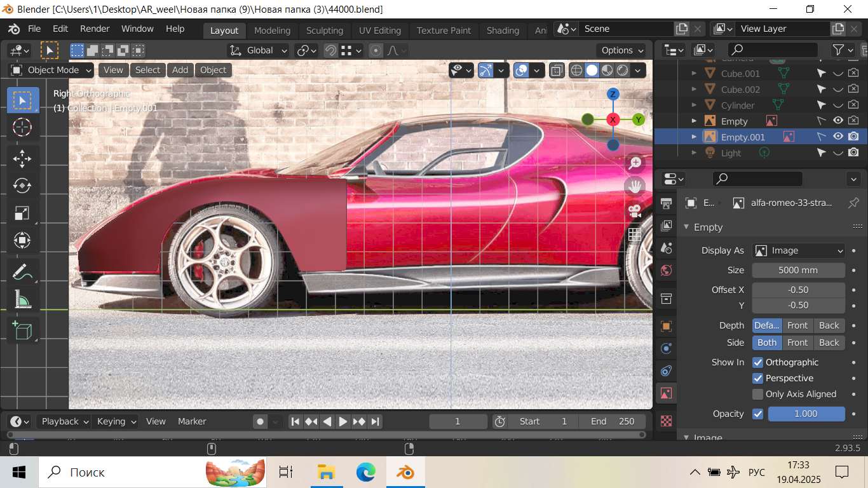Open File Explorer from the taskbar
868x488 pixels.
point(326,472)
